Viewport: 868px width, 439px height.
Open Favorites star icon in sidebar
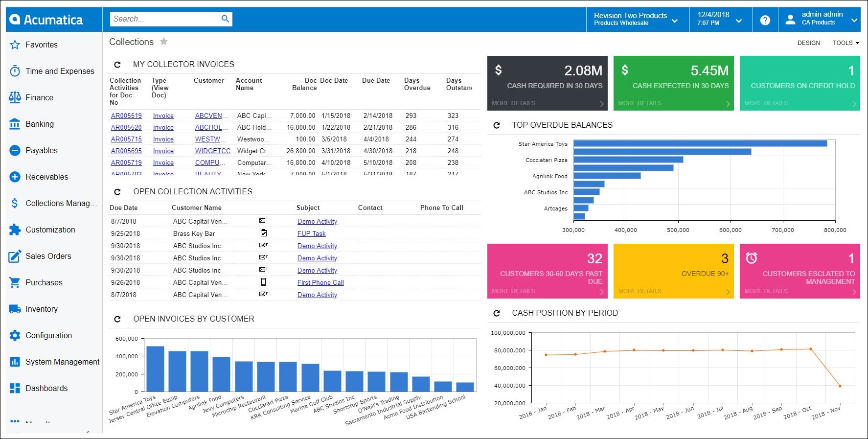[x=15, y=45]
